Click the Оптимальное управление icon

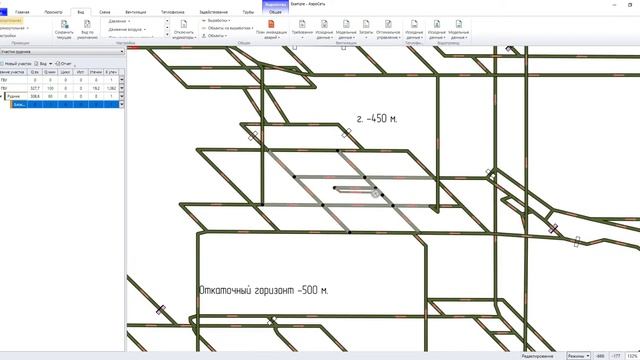point(388,24)
